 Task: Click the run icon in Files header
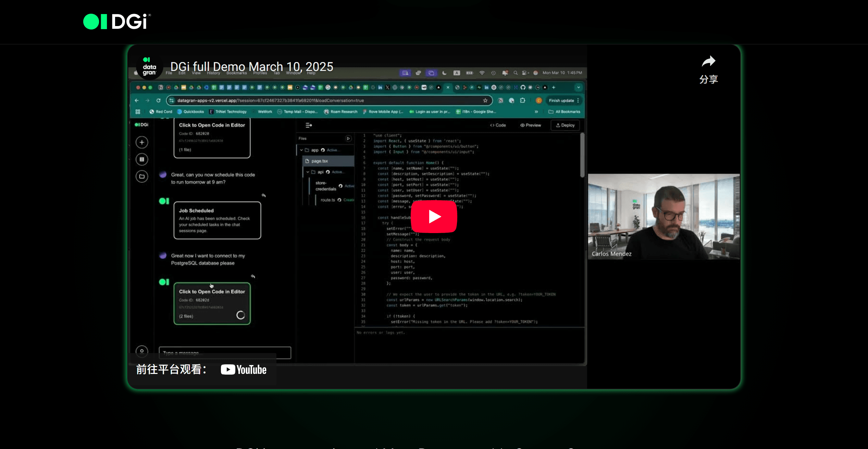coord(348,138)
